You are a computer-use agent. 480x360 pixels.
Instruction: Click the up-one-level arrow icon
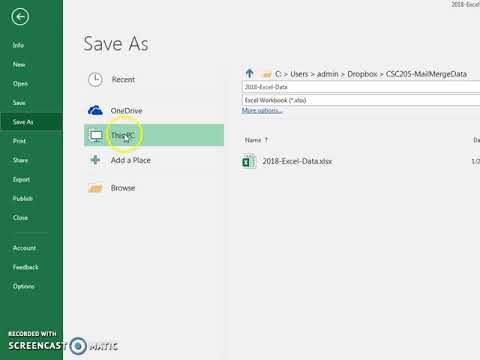249,73
